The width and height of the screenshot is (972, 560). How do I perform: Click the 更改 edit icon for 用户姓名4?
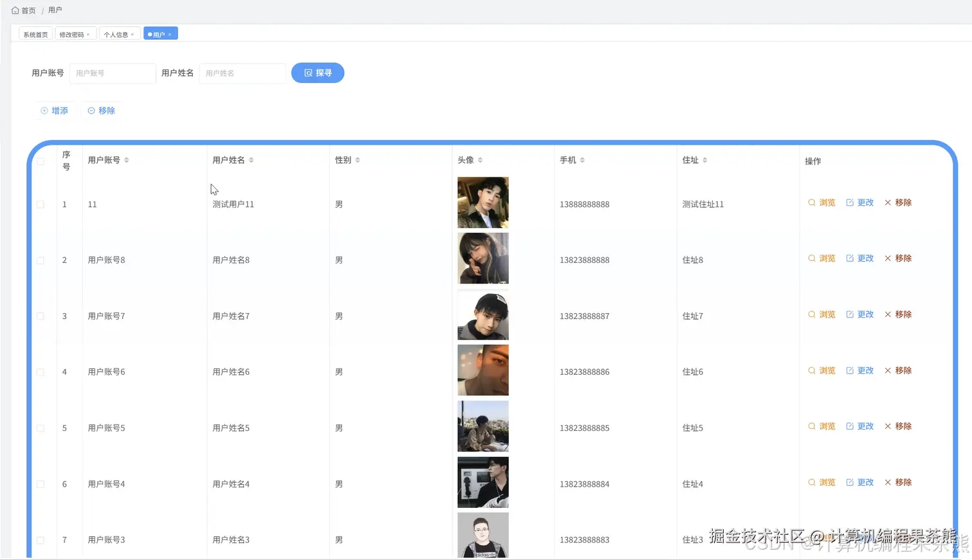click(x=851, y=482)
